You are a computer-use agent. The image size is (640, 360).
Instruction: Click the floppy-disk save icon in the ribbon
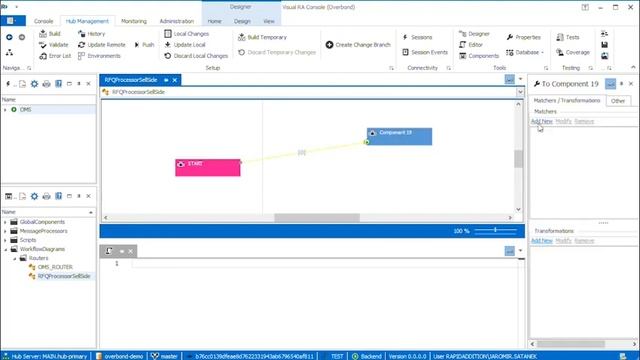tap(604, 45)
